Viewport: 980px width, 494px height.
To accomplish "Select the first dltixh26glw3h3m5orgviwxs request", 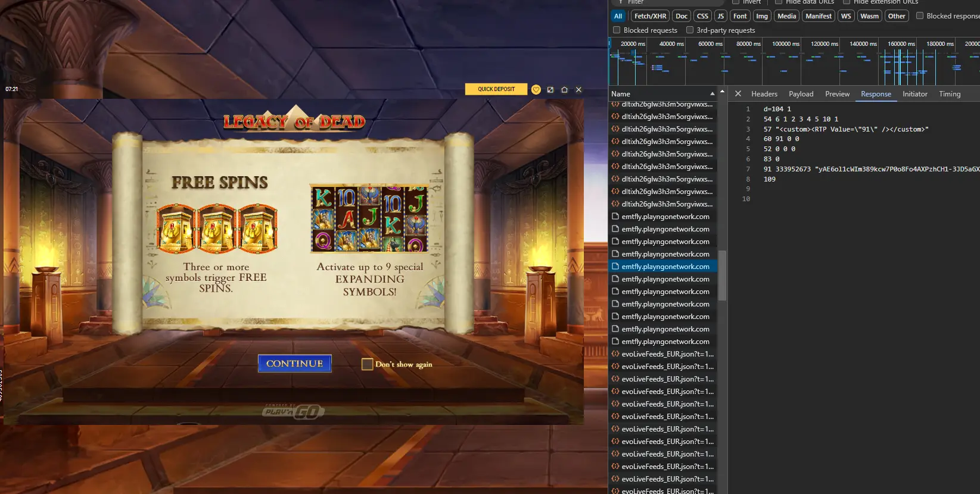I will [663, 104].
